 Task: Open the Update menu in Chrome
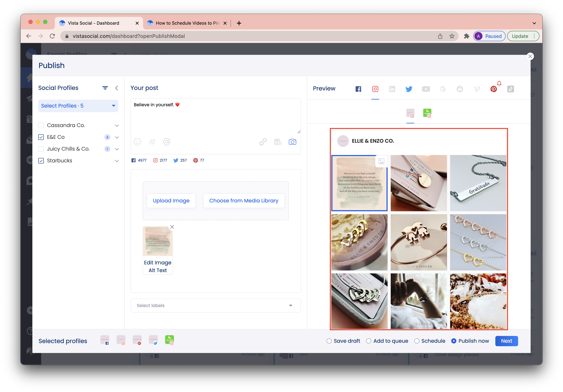(523, 36)
